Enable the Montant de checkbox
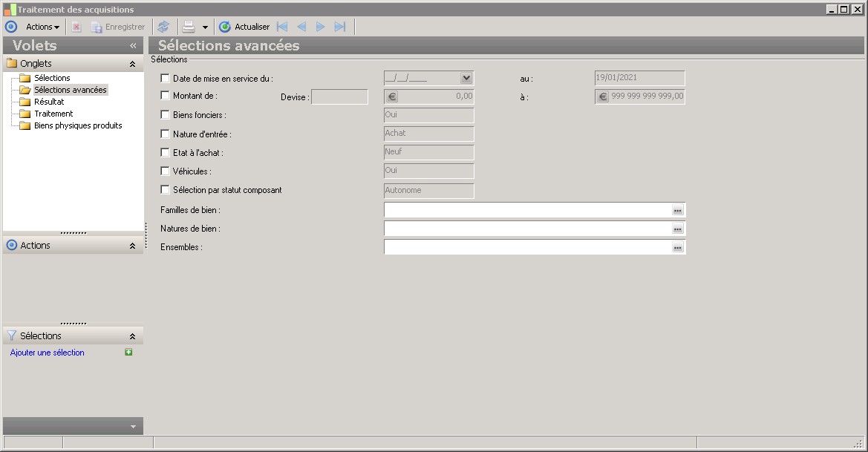Viewport: 868px width, 452px height. coord(165,95)
